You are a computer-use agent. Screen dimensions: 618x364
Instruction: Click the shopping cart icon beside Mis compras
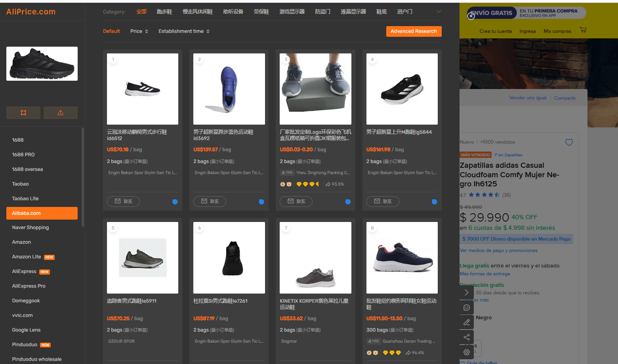[x=583, y=30]
